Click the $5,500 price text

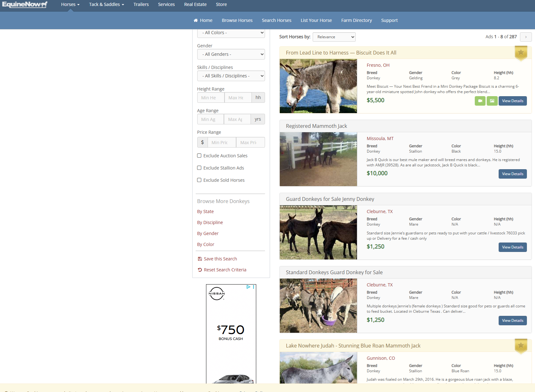click(375, 100)
